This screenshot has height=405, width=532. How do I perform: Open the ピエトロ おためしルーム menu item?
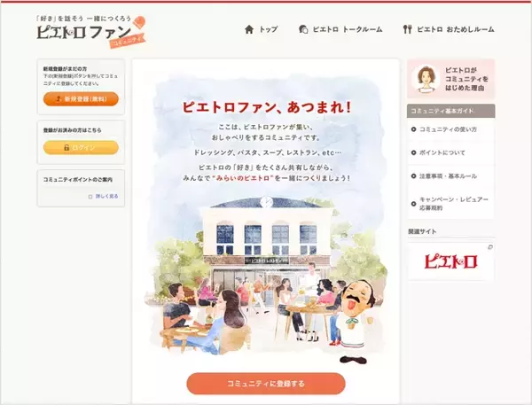(448, 29)
